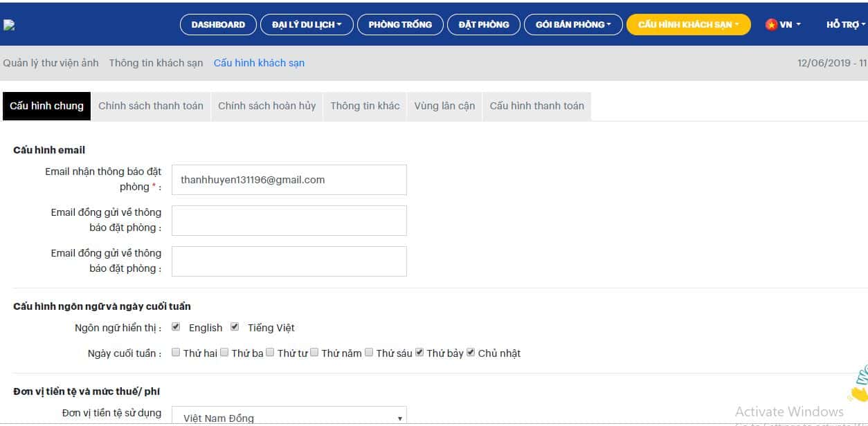The height and width of the screenshot is (426, 868).
Task: Open Quản lý thư viện ảnh link
Action: tap(51, 63)
